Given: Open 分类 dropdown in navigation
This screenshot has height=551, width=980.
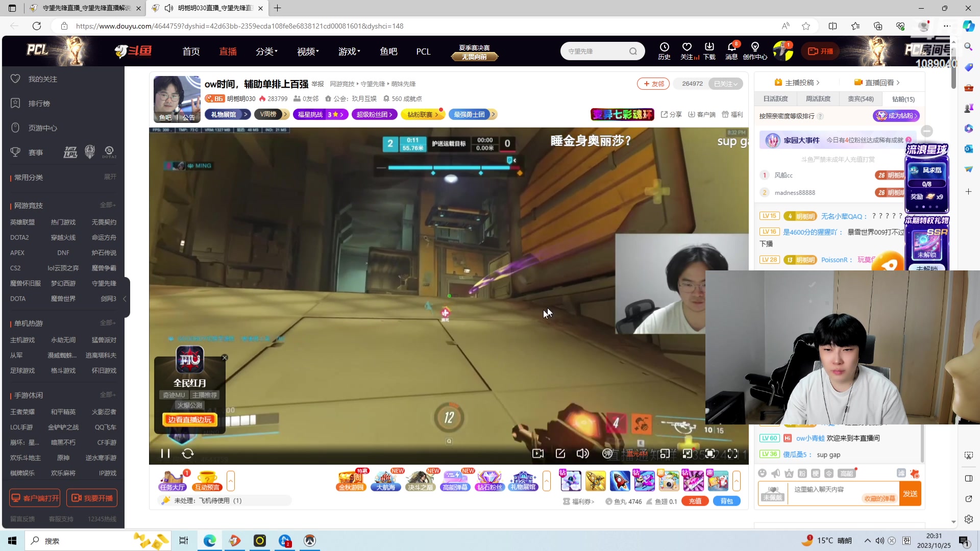Looking at the screenshot, I should pyautogui.click(x=266, y=52).
